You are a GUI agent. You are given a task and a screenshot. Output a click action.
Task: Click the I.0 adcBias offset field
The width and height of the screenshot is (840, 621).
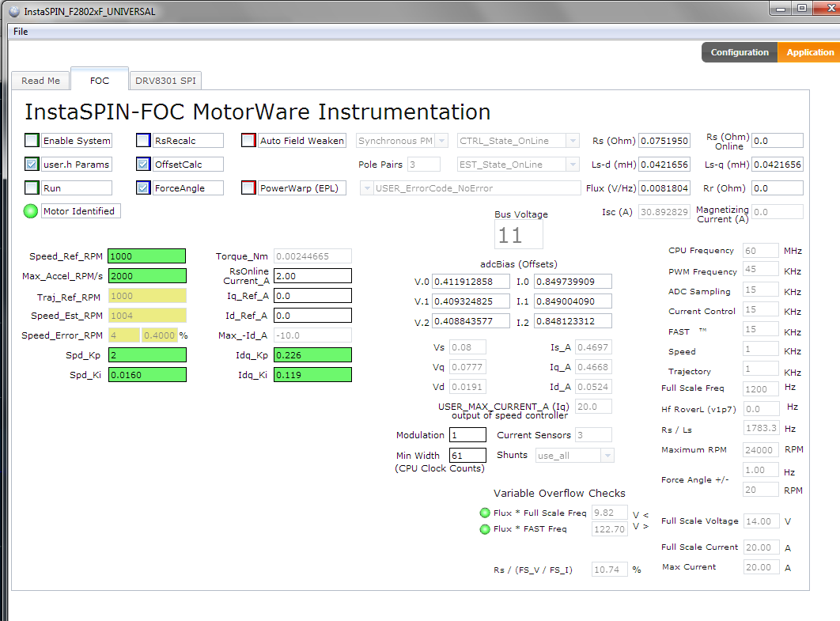point(573,282)
